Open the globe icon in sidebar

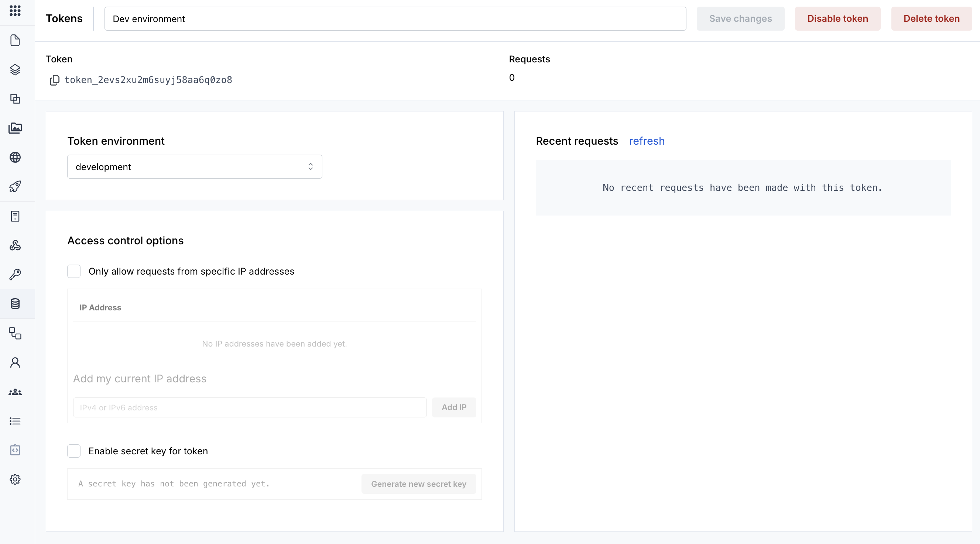15,157
